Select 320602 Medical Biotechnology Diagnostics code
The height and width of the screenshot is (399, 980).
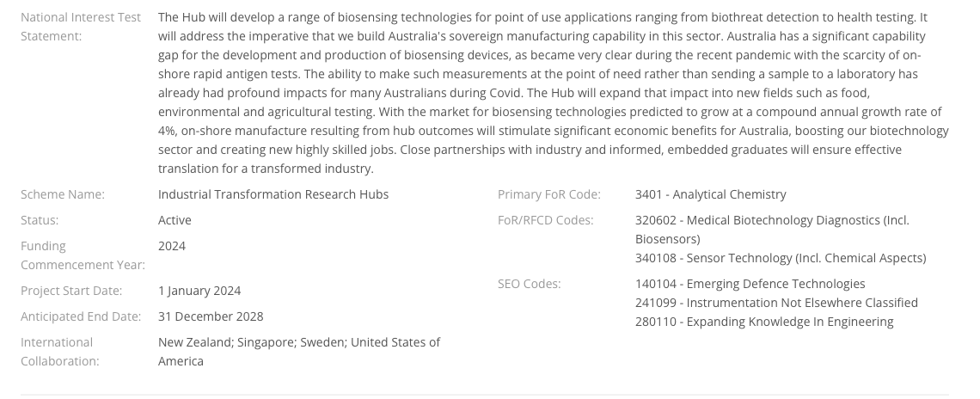pos(772,230)
